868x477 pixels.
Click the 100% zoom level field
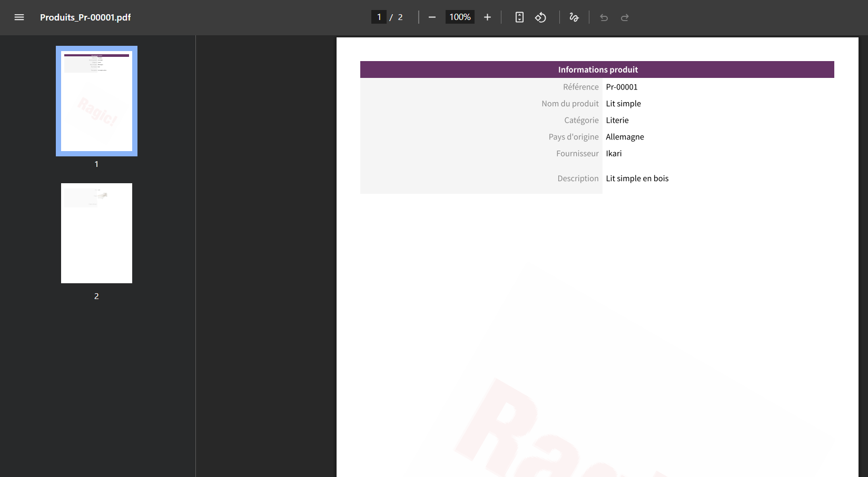pos(460,17)
